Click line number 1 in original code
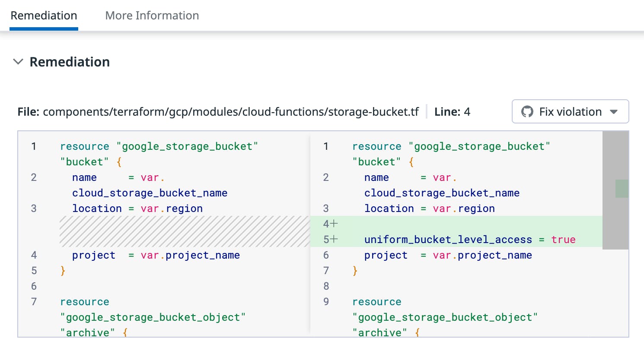The image size is (644, 354). (x=34, y=146)
